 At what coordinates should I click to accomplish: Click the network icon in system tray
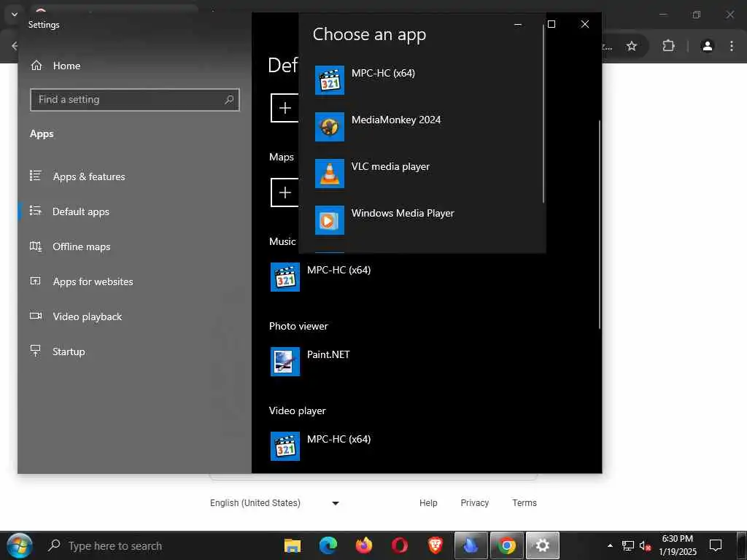628,545
